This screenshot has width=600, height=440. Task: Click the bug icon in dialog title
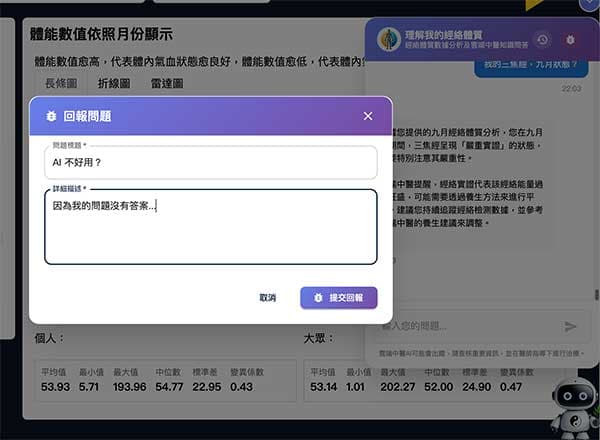point(51,116)
